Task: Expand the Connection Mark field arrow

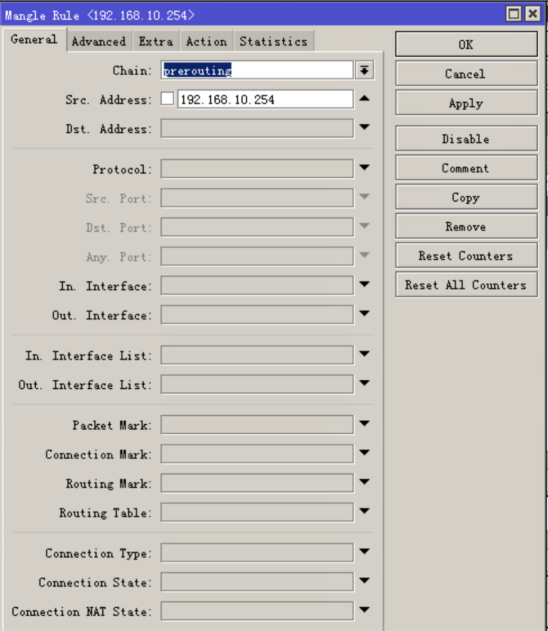Action: click(365, 453)
